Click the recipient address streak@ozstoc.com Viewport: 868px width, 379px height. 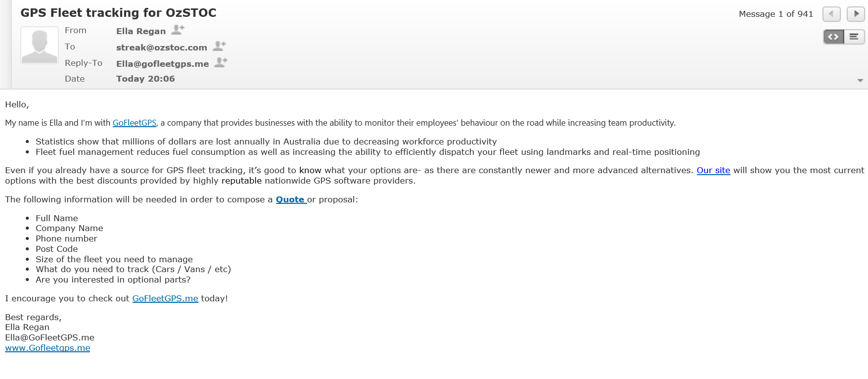point(161,47)
